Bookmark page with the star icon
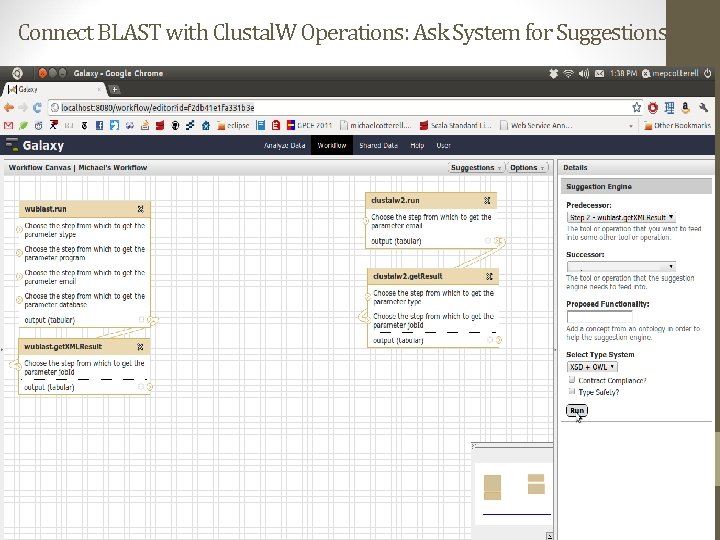Screen dimensions: 720x540 tap(636, 107)
